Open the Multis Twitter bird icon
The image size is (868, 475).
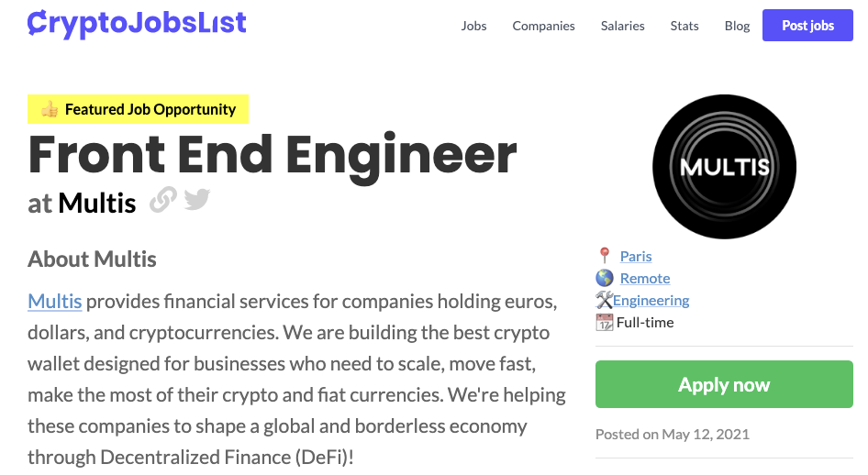point(197,199)
